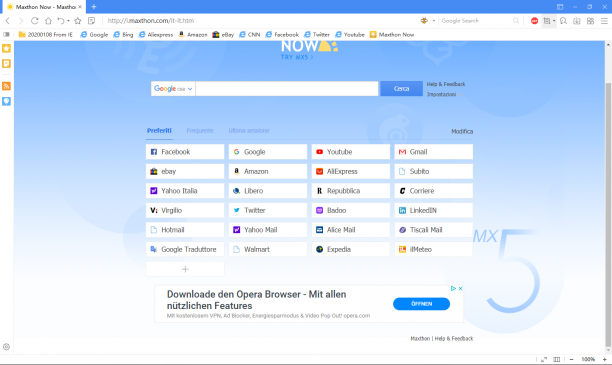Add page to favorites with star icon
The height and width of the screenshot is (365, 612).
click(x=78, y=21)
